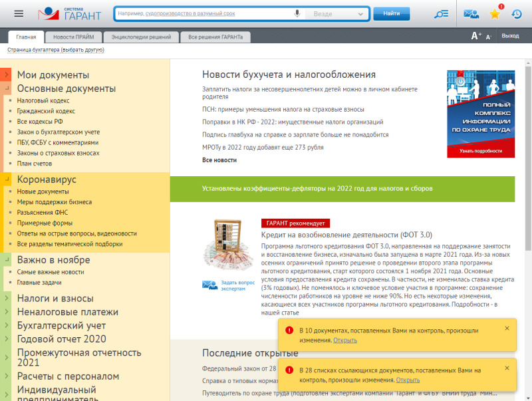Viewport: 532px width, 401px height.
Task: Expand Бухгалтерский учет section
Action: pos(6,325)
